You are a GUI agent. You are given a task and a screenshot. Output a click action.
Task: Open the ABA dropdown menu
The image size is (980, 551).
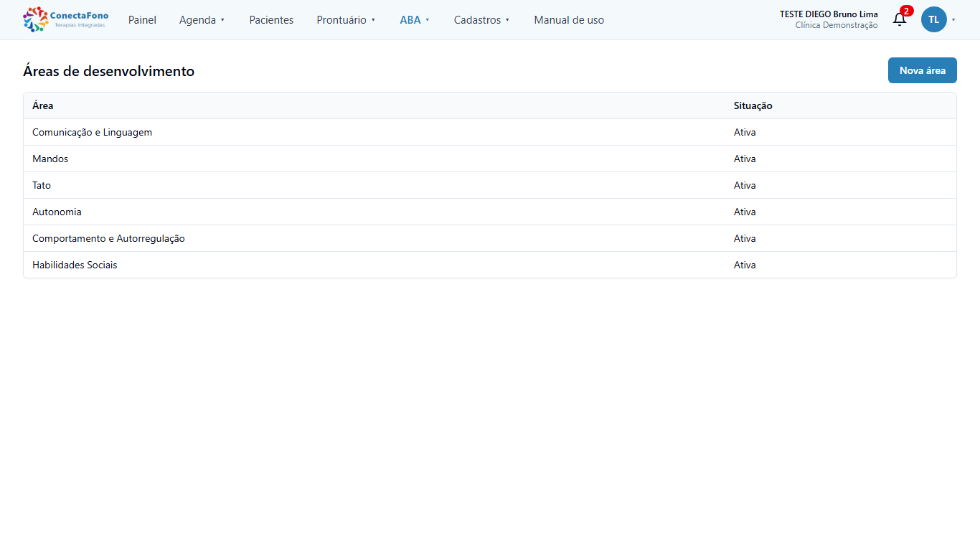[415, 20]
